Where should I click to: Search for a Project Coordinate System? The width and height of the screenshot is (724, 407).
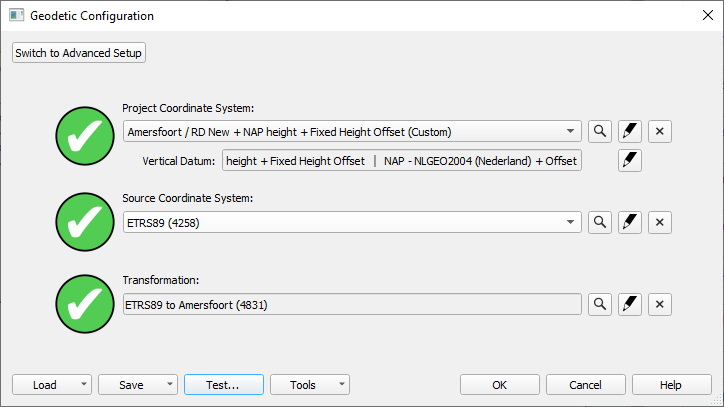[599, 131]
